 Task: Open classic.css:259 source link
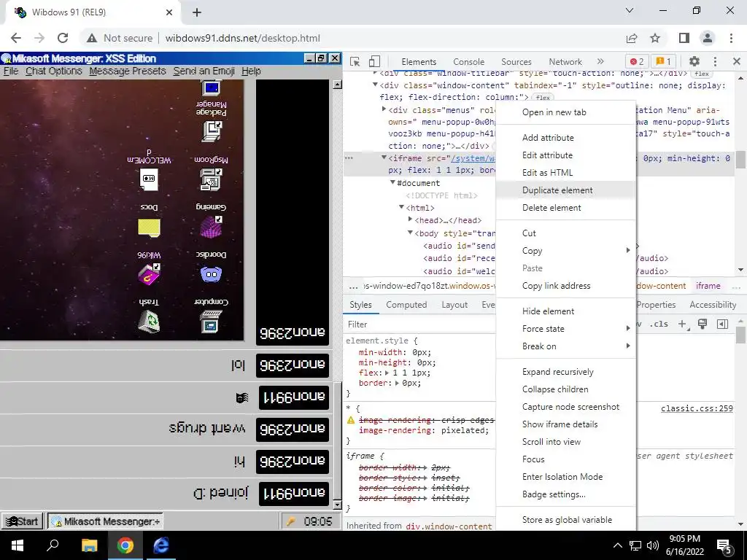(x=697, y=408)
